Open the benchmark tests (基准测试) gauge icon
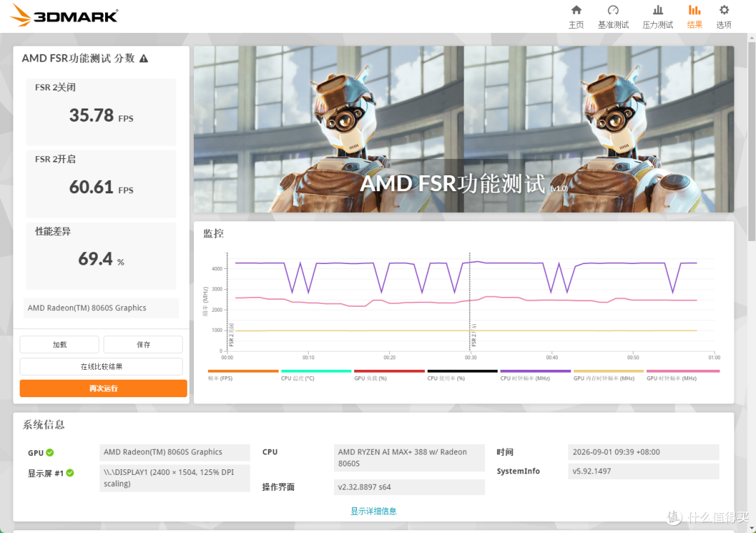This screenshot has height=533, width=756. coord(612,10)
